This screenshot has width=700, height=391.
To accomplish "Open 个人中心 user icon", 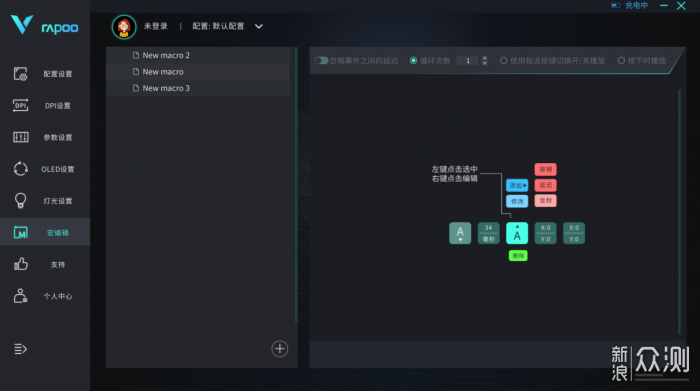I will tap(21, 296).
